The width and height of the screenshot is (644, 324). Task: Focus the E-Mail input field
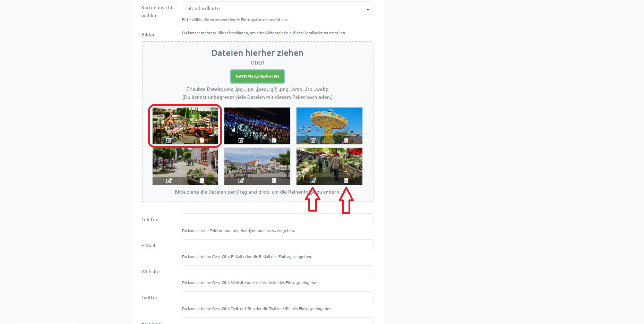click(x=277, y=246)
